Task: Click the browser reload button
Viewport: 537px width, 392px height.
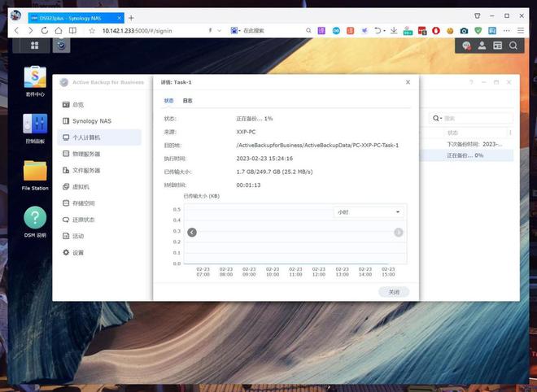Action: click(46, 30)
